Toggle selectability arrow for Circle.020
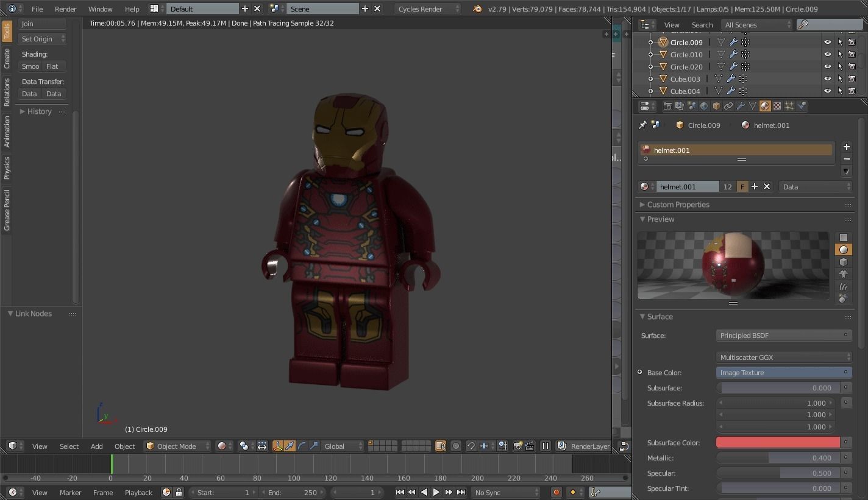Viewport: 868px width, 500px height. click(840, 66)
